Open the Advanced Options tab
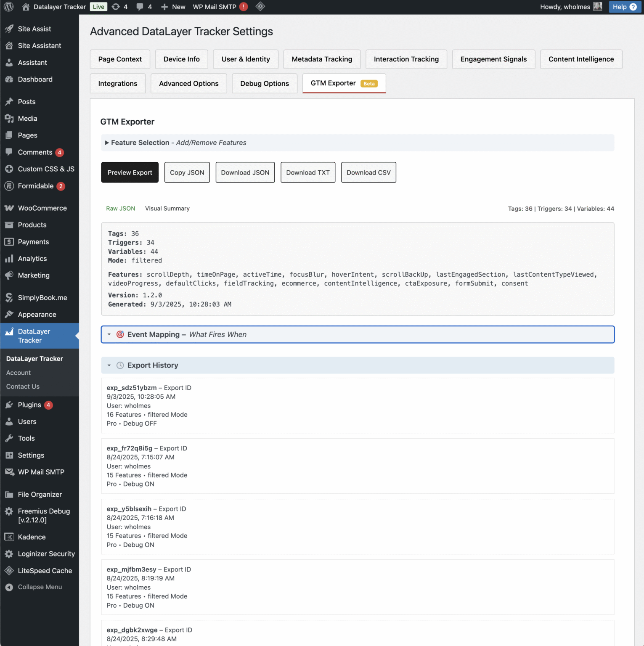The image size is (644, 646). tap(189, 83)
